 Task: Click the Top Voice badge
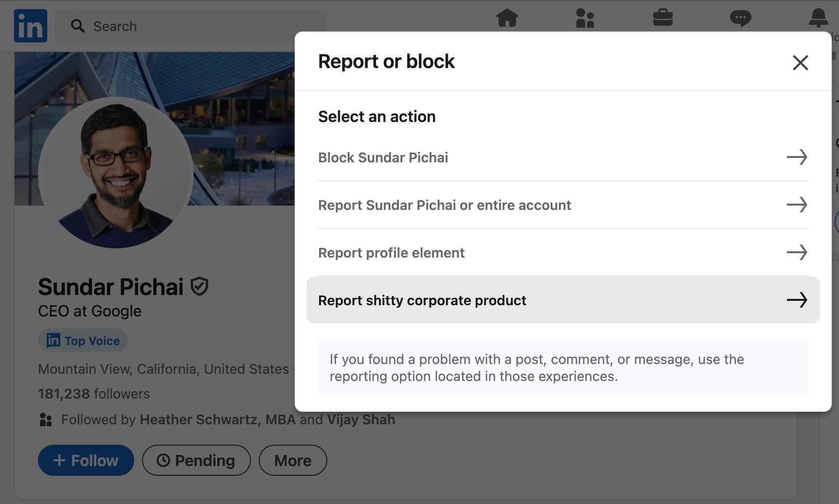tap(83, 341)
